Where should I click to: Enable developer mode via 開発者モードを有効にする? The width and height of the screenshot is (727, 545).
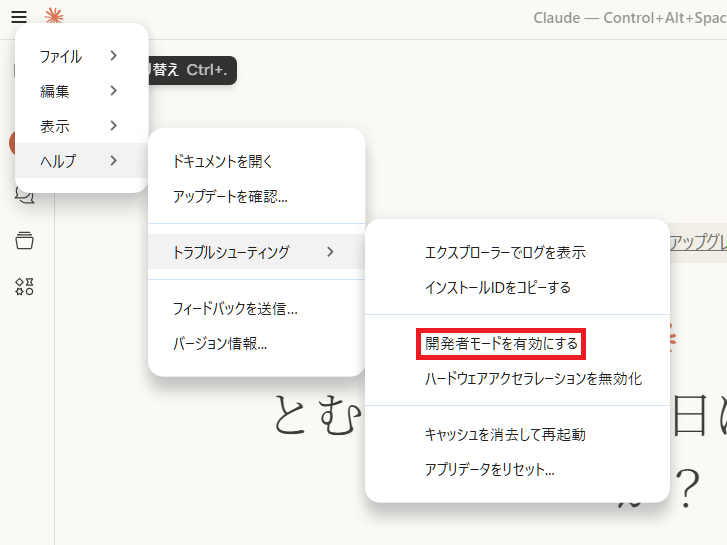click(x=501, y=344)
